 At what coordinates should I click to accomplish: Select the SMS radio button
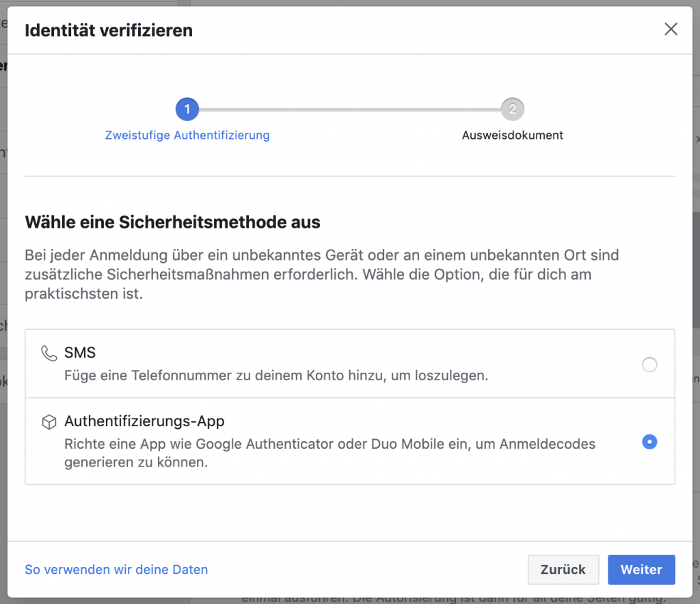649,365
